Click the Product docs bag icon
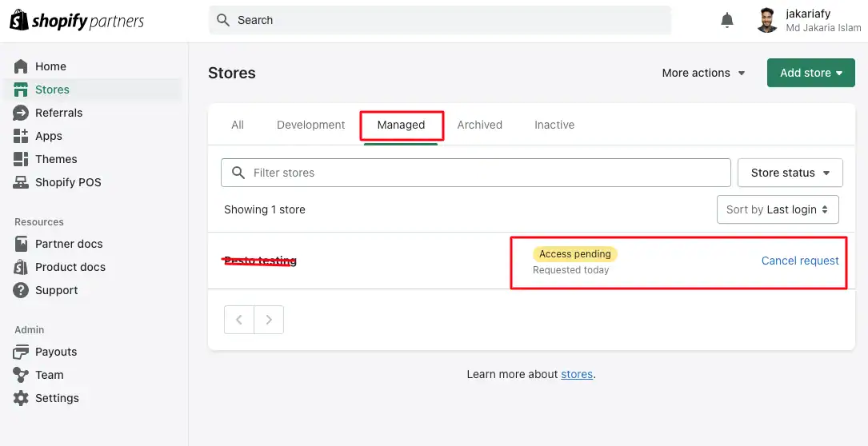 pos(21,267)
